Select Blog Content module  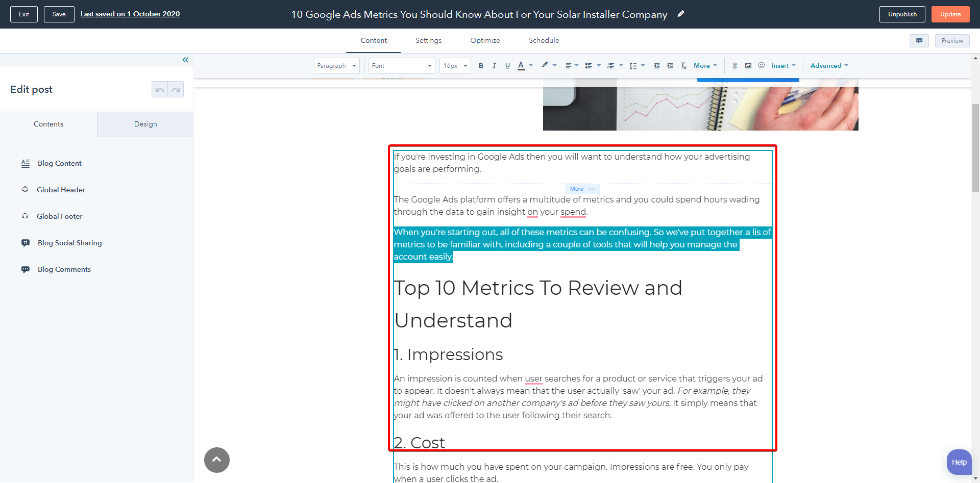click(x=60, y=163)
